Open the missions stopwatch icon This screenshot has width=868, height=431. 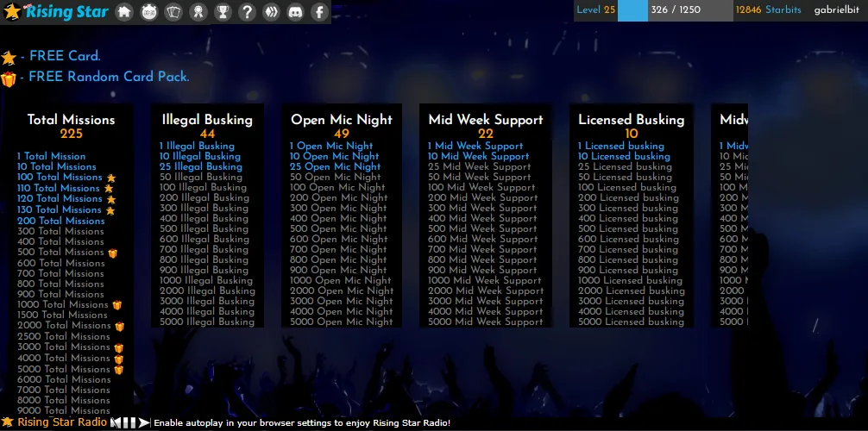pyautogui.click(x=149, y=11)
